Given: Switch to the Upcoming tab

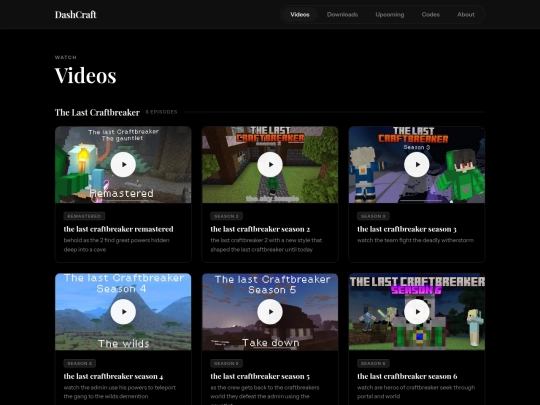Looking at the screenshot, I should [390, 14].
